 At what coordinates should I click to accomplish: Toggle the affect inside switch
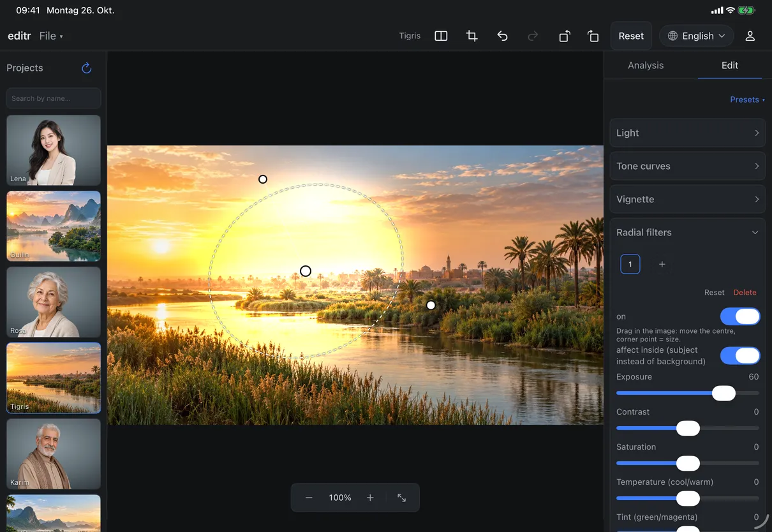(x=740, y=356)
